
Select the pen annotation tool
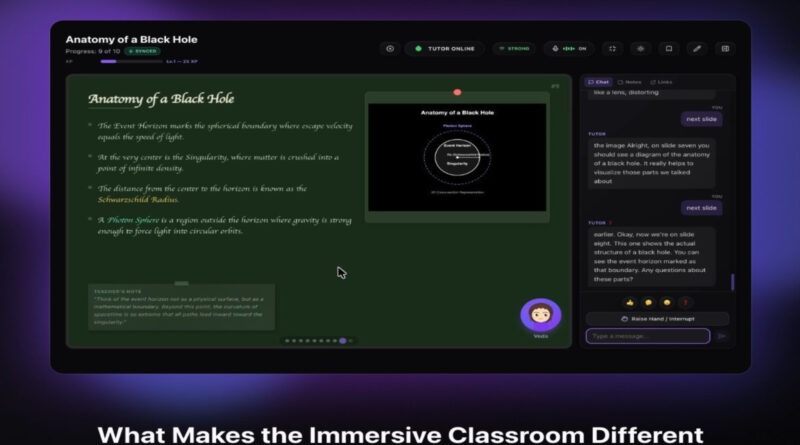click(x=697, y=48)
